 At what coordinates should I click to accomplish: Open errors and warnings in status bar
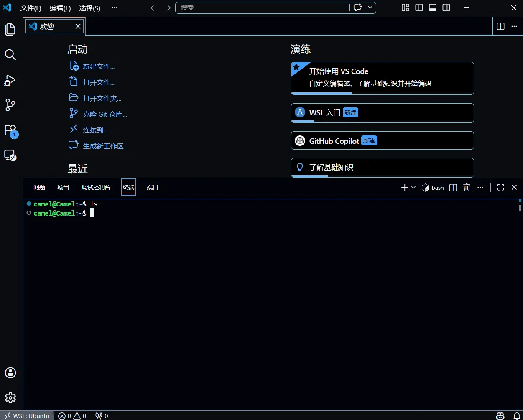pyautogui.click(x=72, y=416)
